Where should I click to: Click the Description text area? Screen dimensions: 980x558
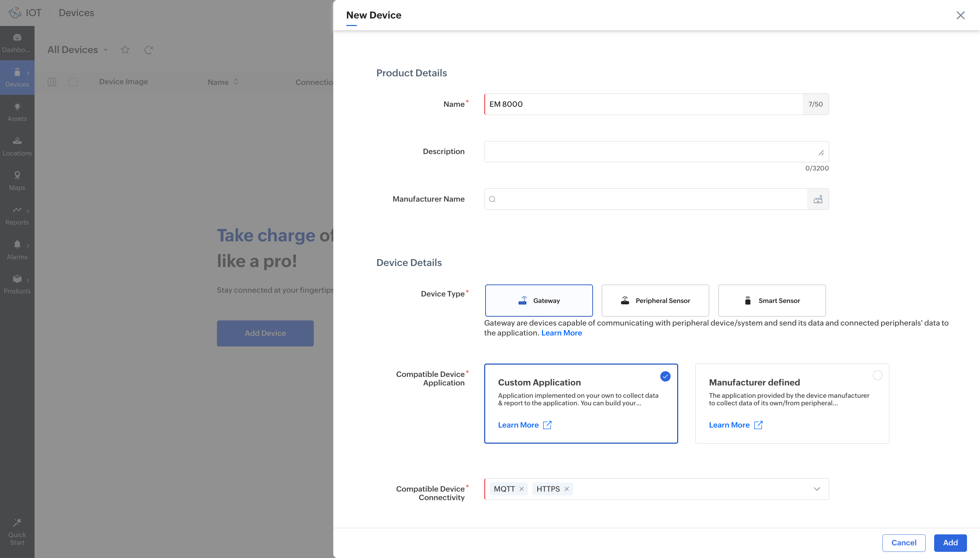[x=651, y=151]
